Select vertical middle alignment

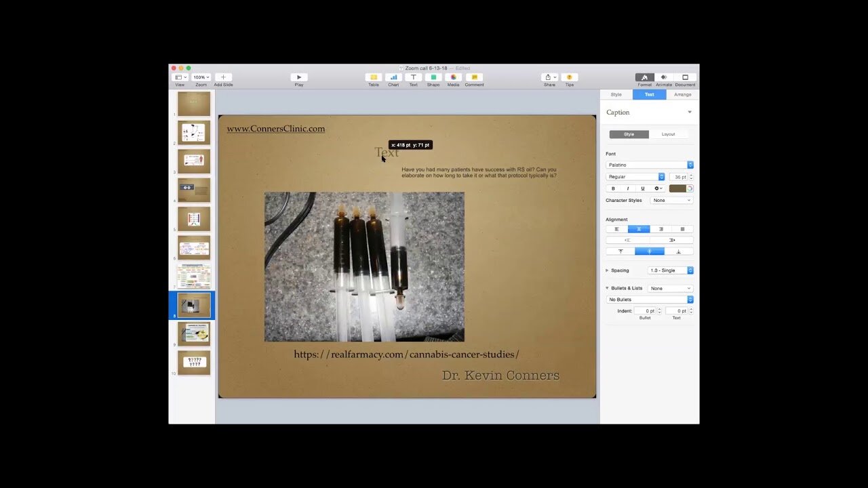(650, 251)
